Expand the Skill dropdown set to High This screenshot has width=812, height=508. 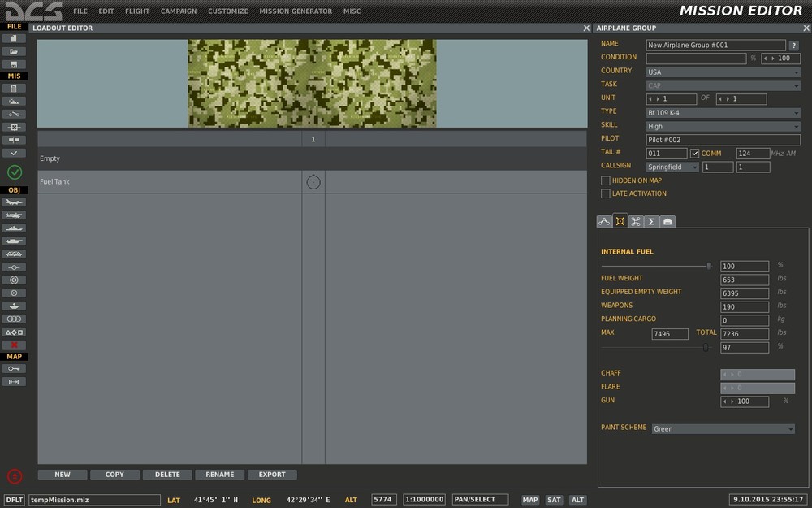pyautogui.click(x=723, y=126)
